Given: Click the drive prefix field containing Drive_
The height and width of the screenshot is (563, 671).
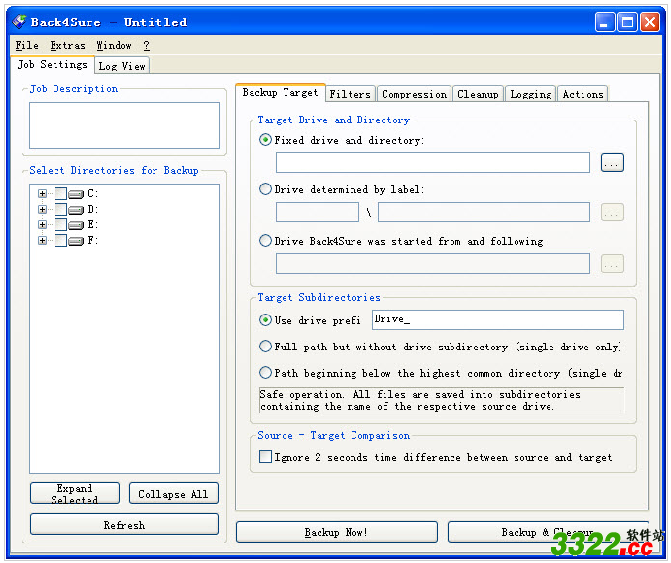Looking at the screenshot, I should (498, 320).
